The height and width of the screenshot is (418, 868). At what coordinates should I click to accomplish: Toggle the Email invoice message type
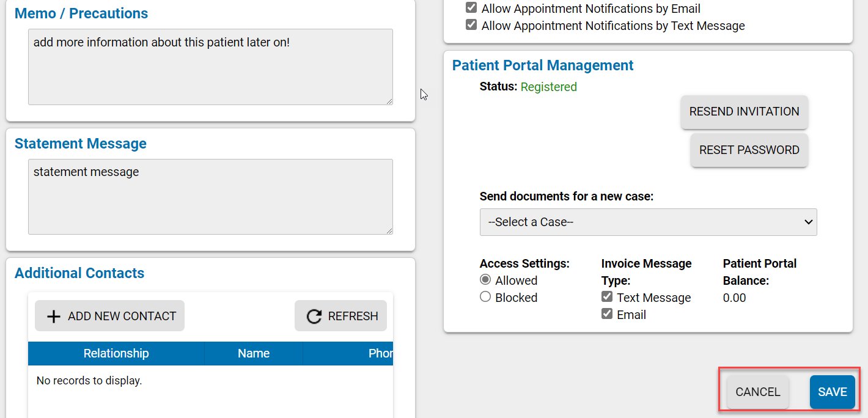(x=607, y=313)
